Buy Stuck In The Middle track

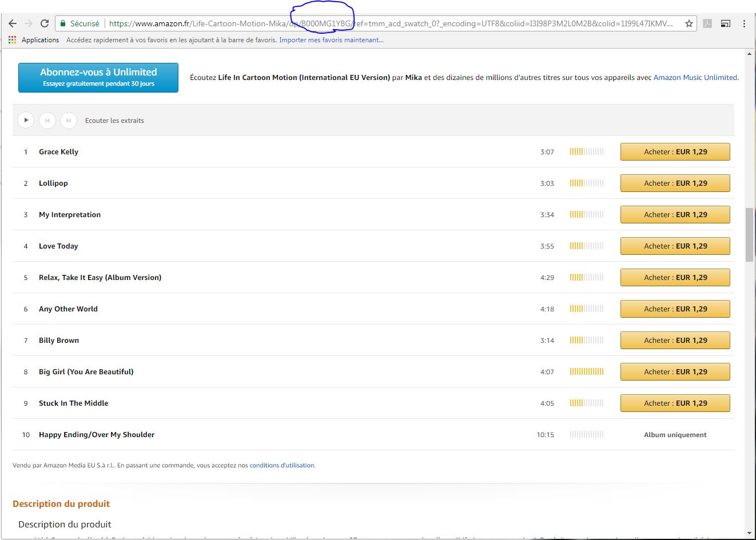coord(675,403)
